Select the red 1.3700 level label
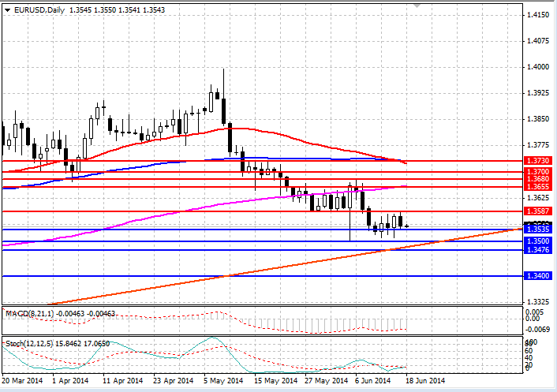This screenshot has width=557, height=392. 538,172
